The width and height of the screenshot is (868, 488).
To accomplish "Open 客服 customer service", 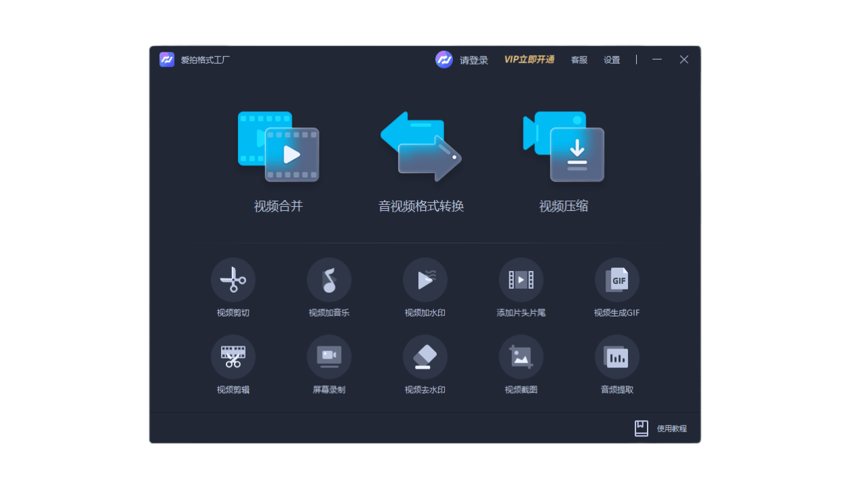I will point(578,60).
